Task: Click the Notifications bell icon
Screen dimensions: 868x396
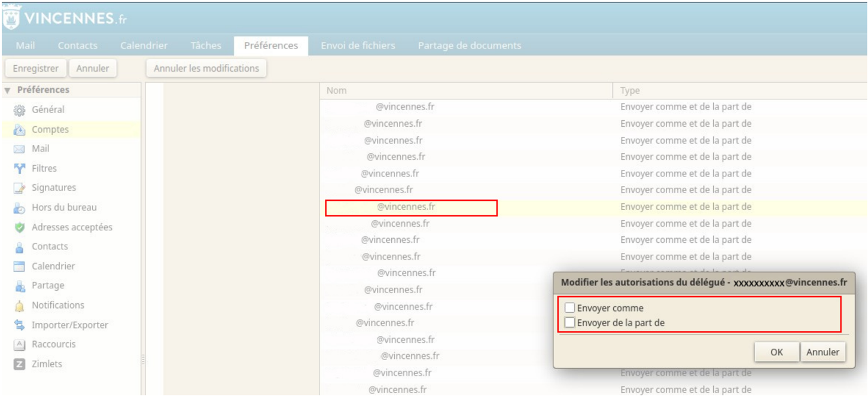Action: 19,306
